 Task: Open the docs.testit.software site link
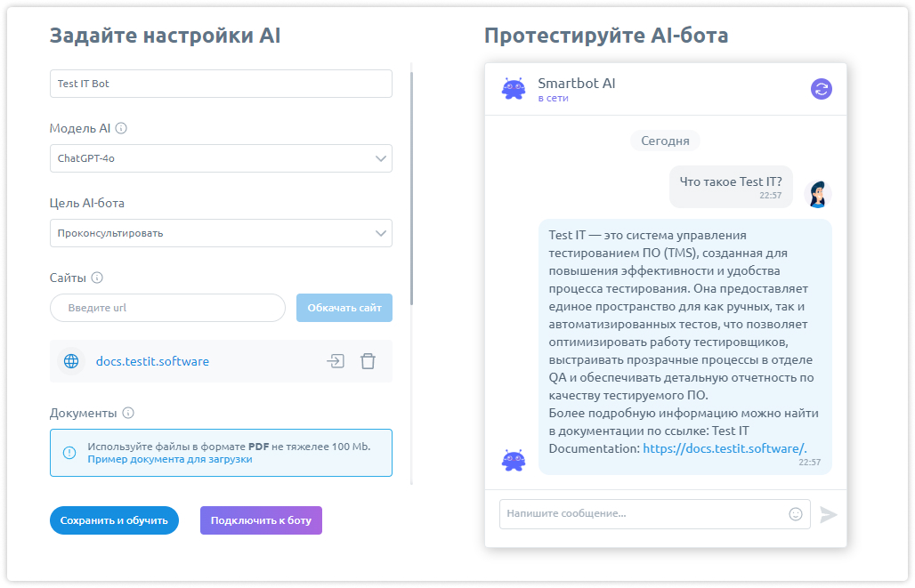(152, 361)
